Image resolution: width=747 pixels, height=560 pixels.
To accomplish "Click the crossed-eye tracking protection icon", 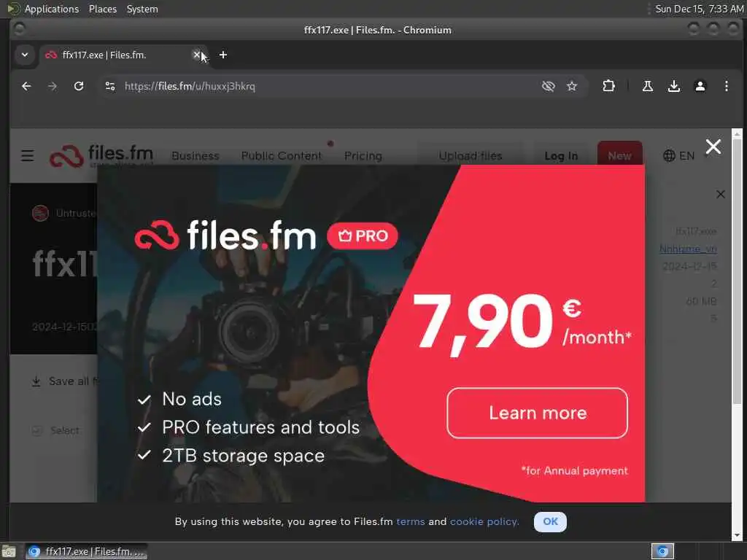I will (x=549, y=86).
